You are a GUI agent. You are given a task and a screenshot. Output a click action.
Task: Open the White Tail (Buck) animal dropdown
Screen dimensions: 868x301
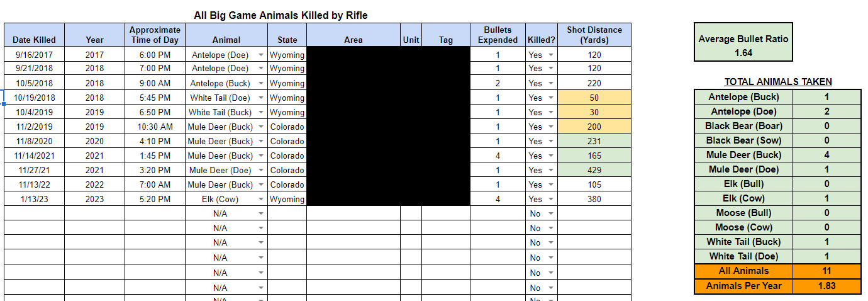[261, 112]
